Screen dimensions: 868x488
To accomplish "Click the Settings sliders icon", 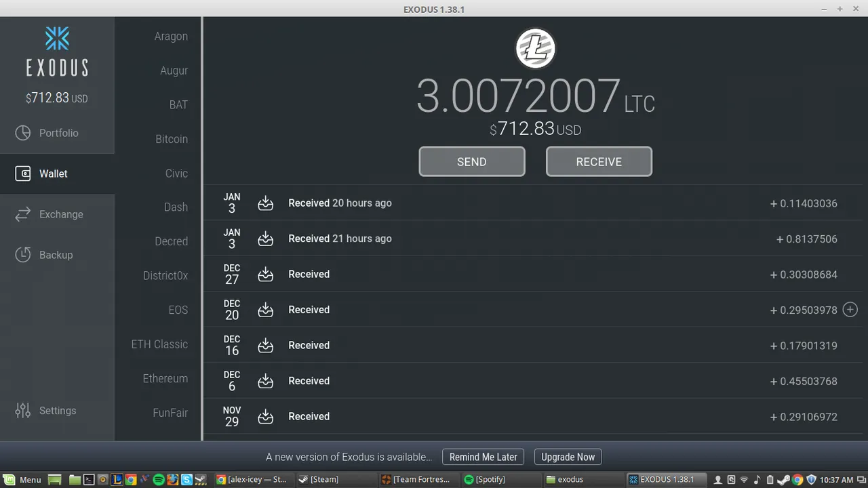I will (x=23, y=410).
